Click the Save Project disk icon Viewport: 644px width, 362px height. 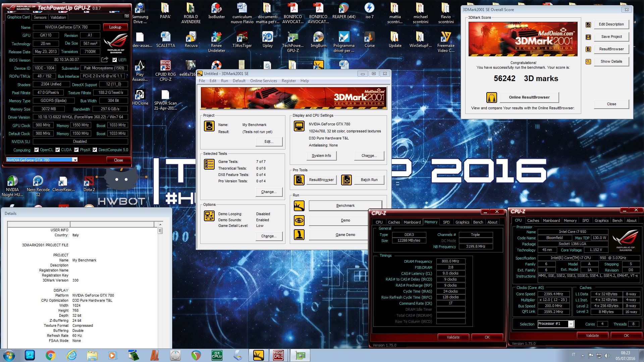(x=588, y=37)
